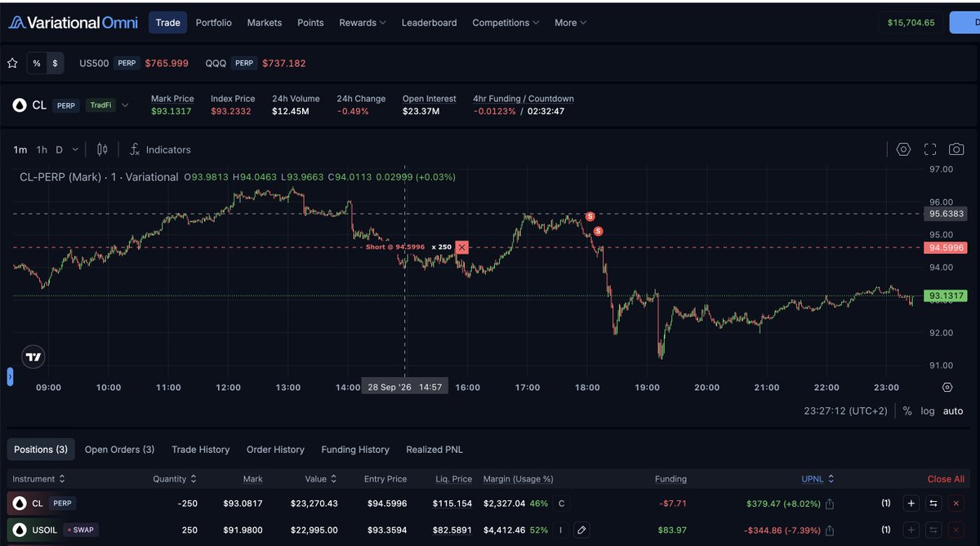Click the 94.5996 price axis label
The height and width of the screenshot is (546, 980).
point(945,247)
